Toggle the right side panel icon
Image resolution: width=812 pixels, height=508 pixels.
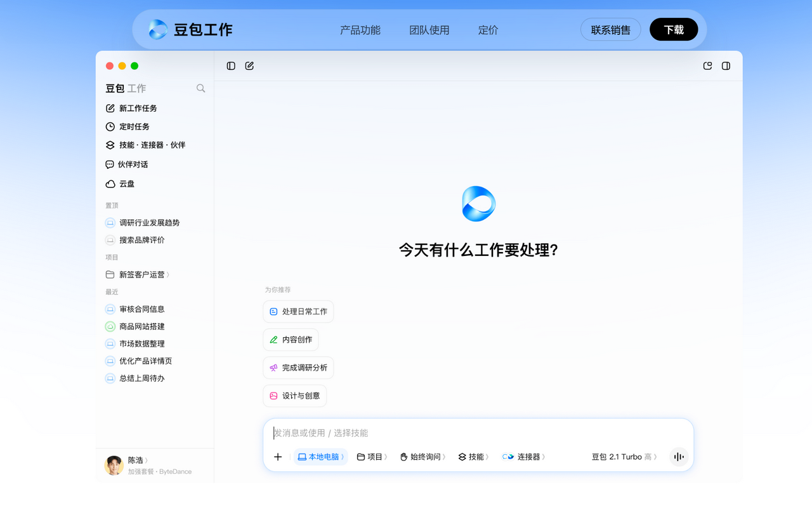pyautogui.click(x=726, y=65)
